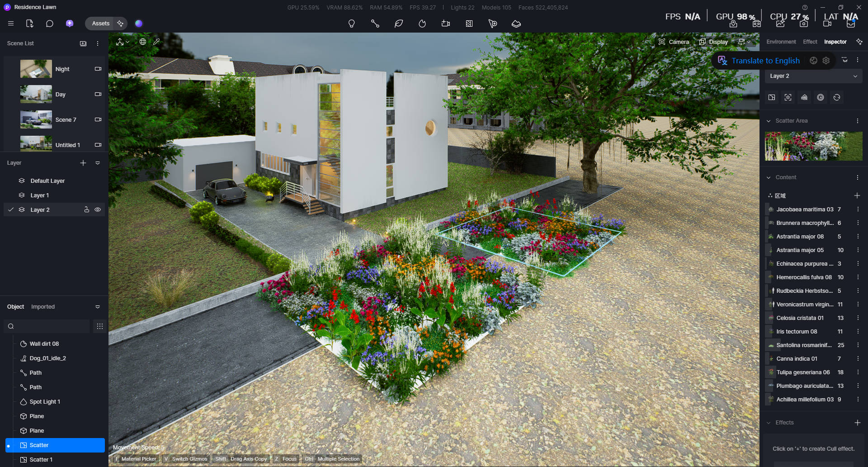Image resolution: width=868 pixels, height=467 pixels.
Task: Select the leaf vegetation tool
Action: point(399,24)
